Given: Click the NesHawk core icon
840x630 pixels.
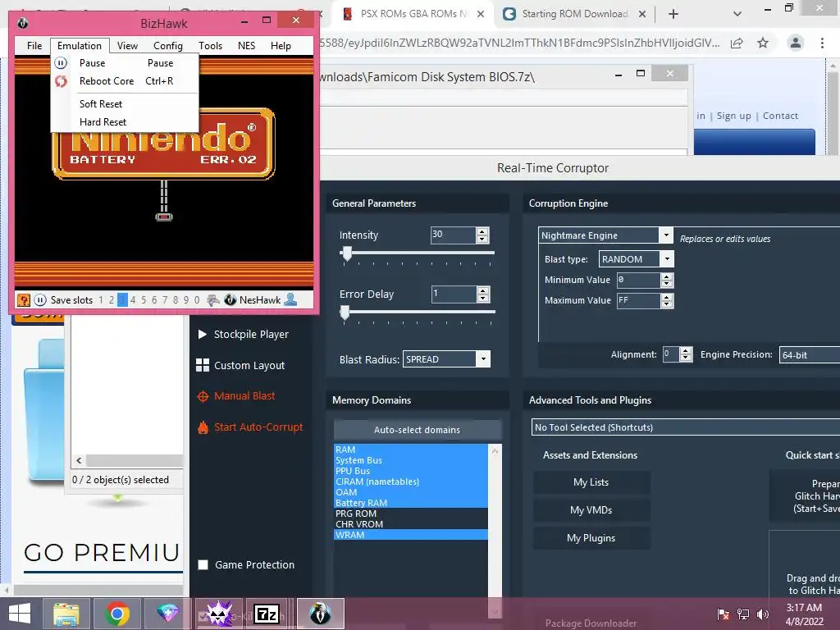Looking at the screenshot, I should 231,300.
